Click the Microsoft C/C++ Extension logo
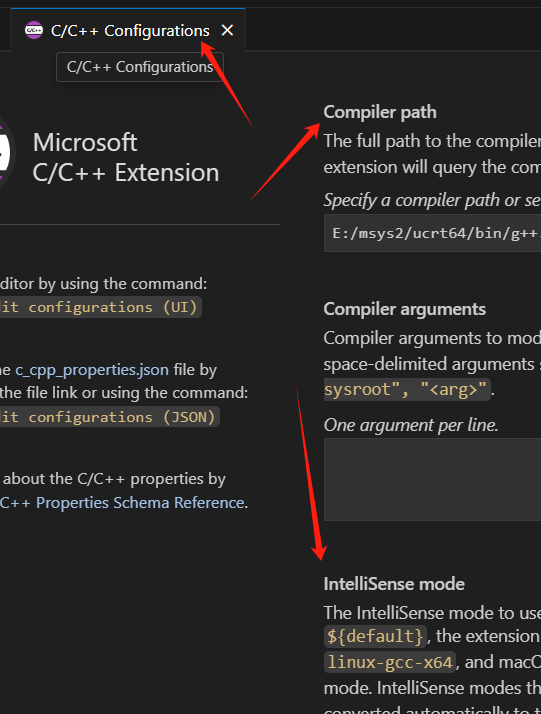The image size is (541, 714). (5, 153)
